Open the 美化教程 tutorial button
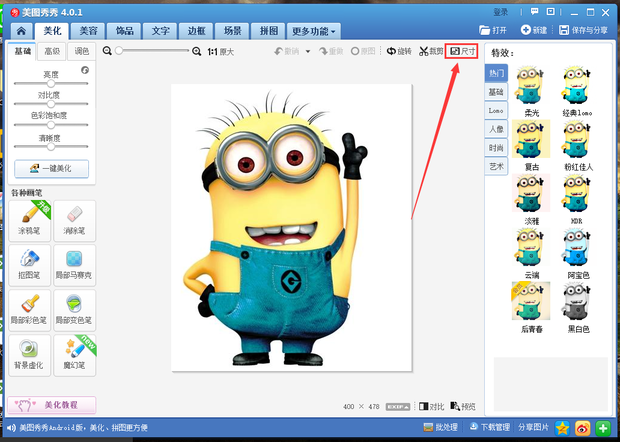The image size is (620, 442). pyautogui.click(x=51, y=405)
